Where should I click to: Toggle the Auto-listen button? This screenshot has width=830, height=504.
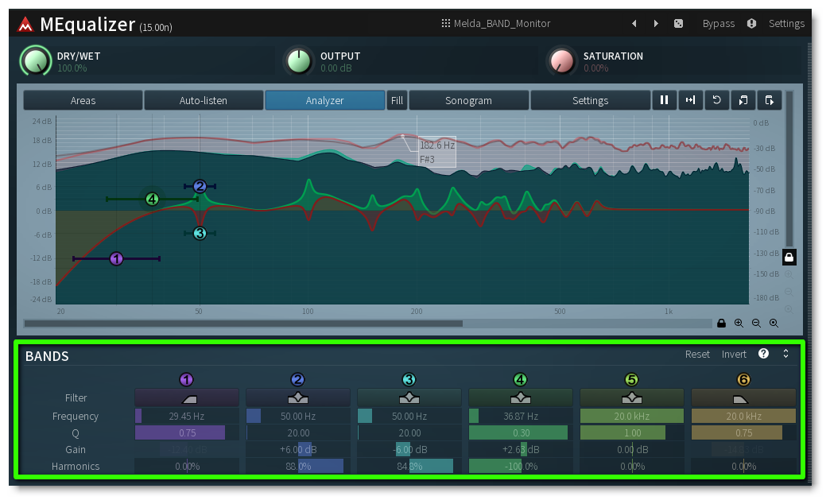[204, 100]
